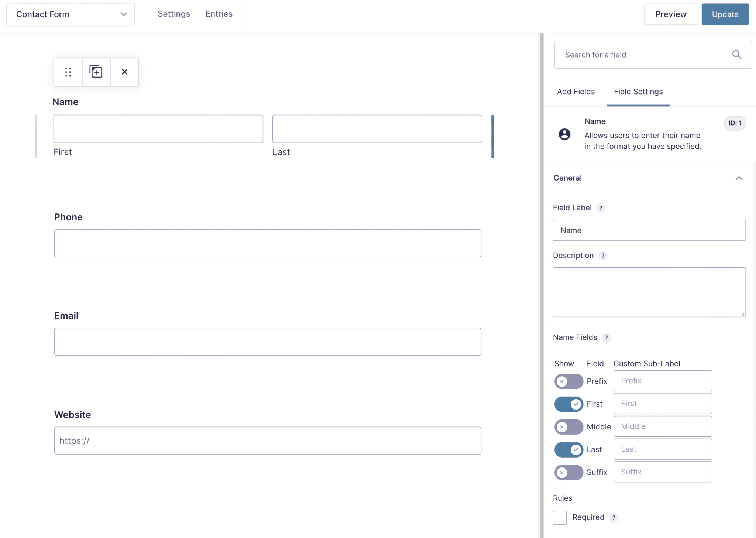
Task: Click the Preview button
Action: coord(671,14)
